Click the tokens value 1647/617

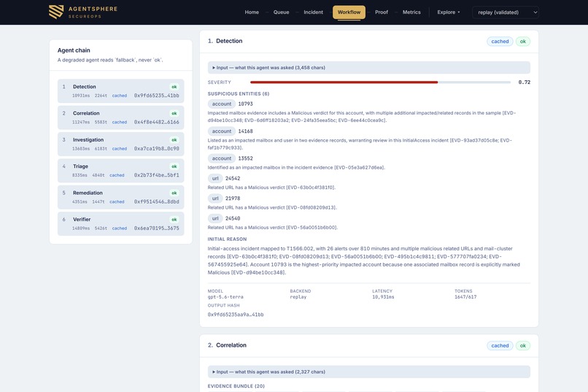(x=465, y=297)
